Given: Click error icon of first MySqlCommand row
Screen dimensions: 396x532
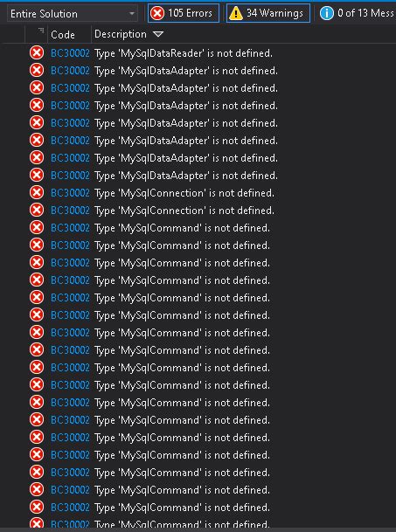Looking at the screenshot, I should coord(37,228).
